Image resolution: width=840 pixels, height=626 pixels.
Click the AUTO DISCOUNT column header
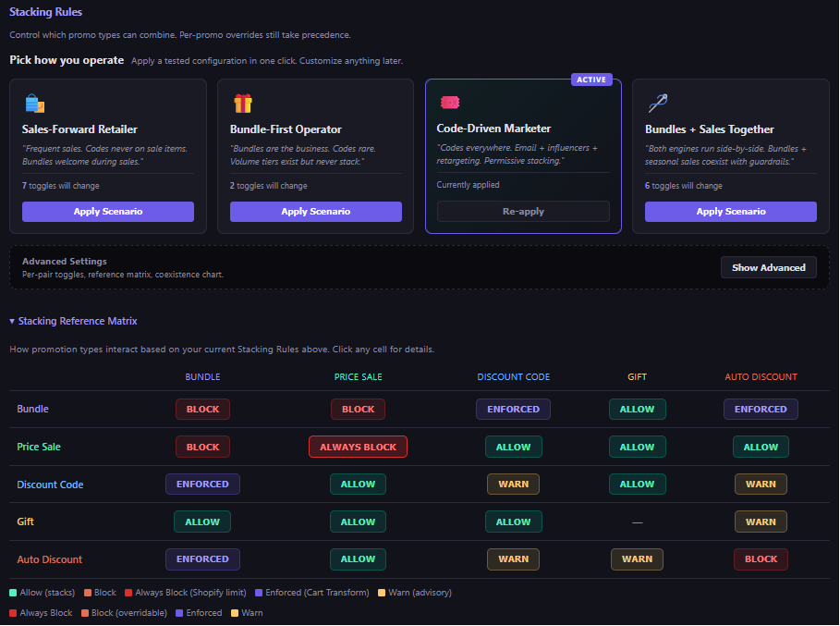pyautogui.click(x=761, y=376)
